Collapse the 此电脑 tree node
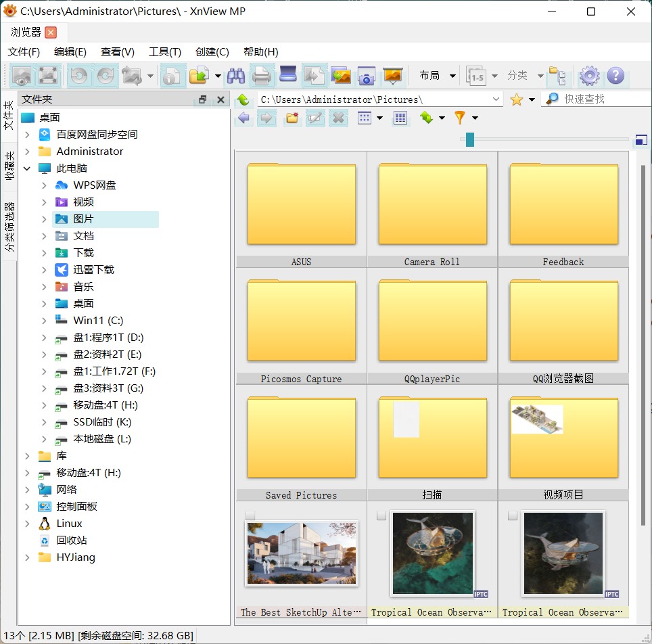This screenshot has height=644, width=652. [27, 168]
